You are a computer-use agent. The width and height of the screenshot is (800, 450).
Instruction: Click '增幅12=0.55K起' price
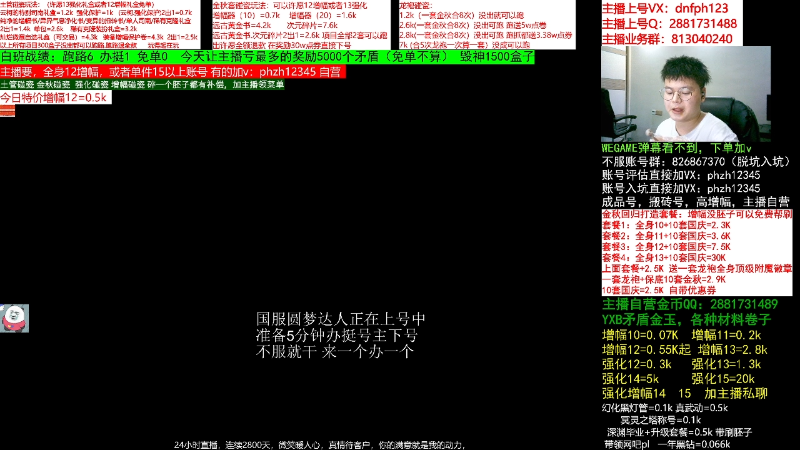(x=646, y=350)
